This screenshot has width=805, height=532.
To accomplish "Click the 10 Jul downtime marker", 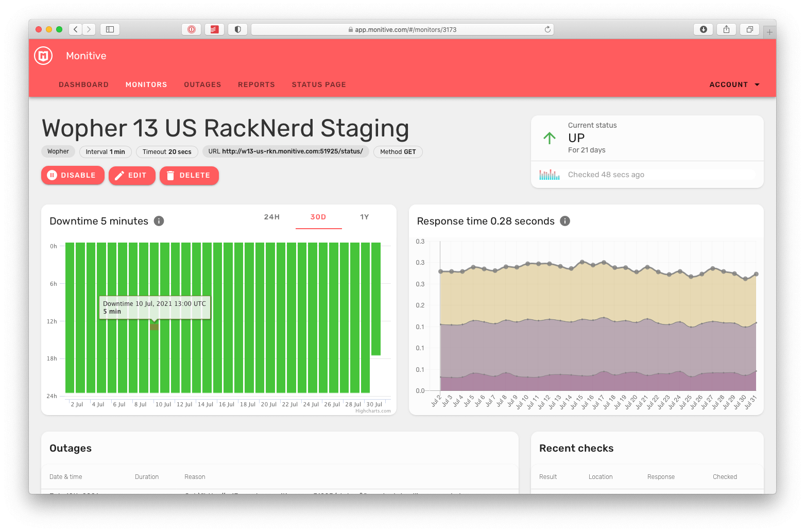I will click(x=155, y=327).
